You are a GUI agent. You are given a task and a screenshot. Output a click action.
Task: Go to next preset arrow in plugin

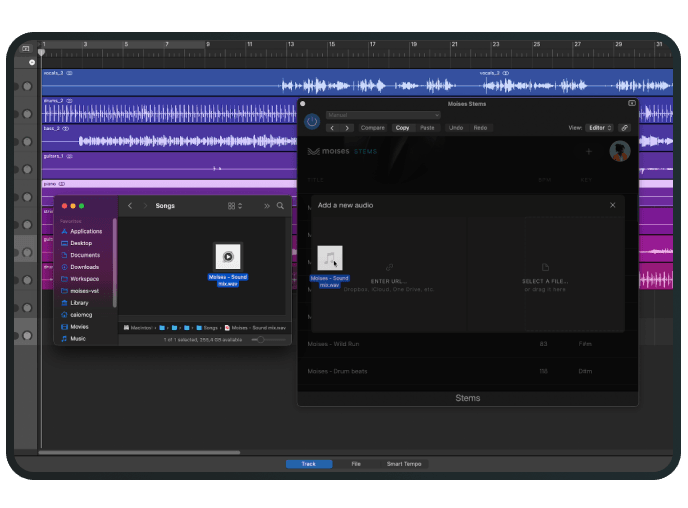347,128
